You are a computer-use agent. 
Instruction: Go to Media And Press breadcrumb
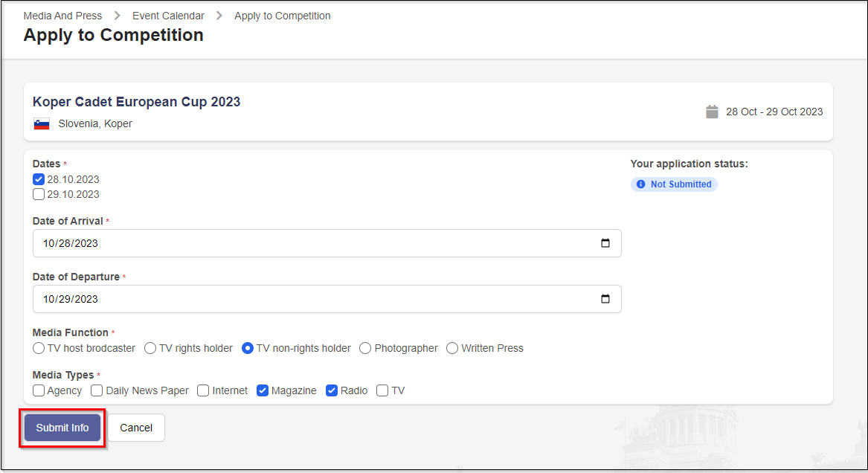[62, 16]
